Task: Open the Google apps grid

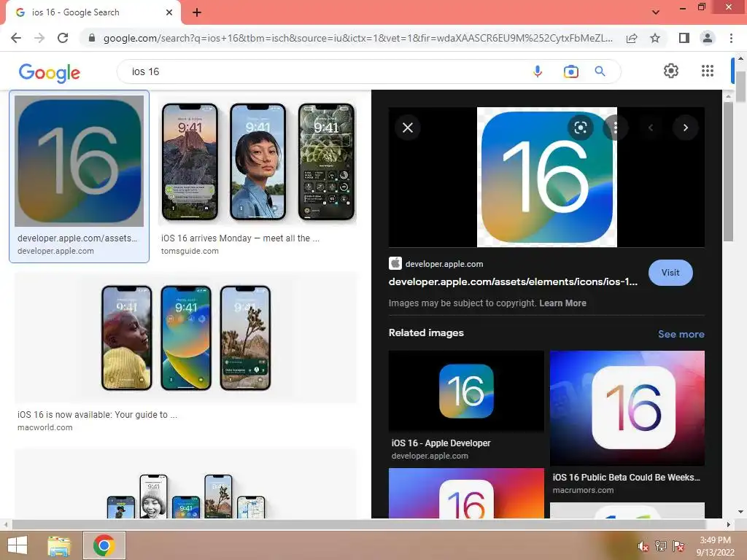Action: (708, 71)
